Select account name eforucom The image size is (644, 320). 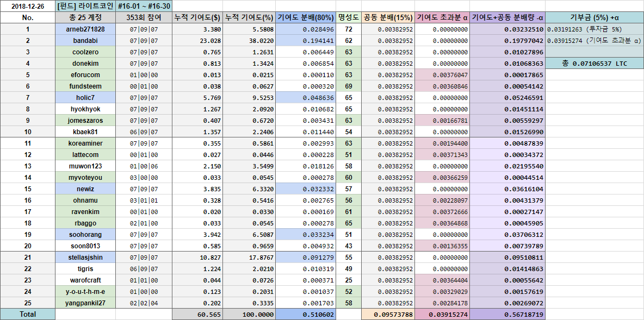[x=85, y=75]
